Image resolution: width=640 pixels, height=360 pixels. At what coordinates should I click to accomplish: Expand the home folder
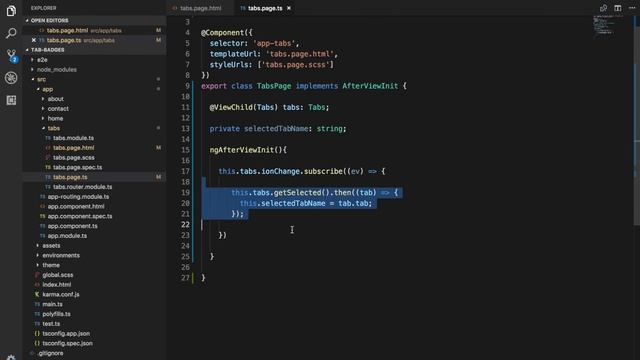tap(55, 118)
